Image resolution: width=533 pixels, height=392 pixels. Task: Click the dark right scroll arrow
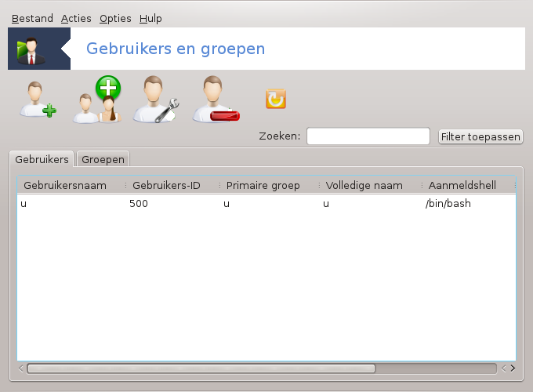(x=513, y=368)
